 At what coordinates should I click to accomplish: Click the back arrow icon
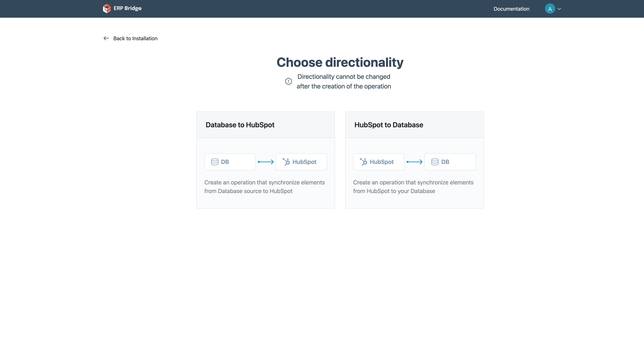tap(106, 38)
